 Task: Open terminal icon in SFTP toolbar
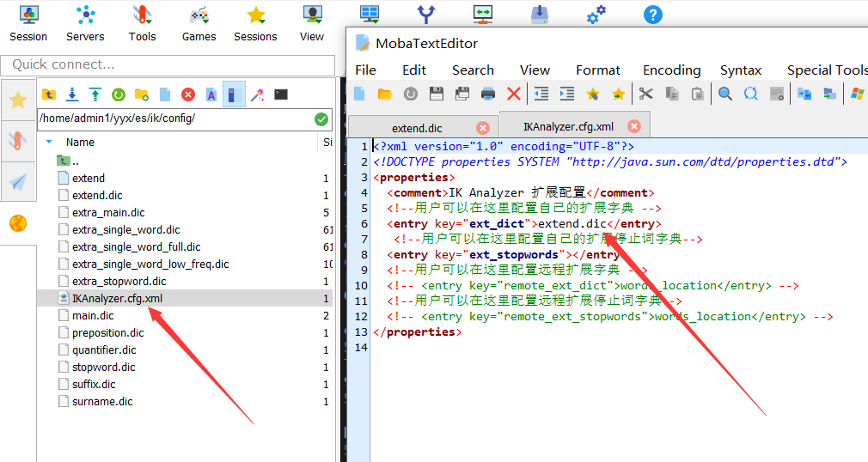coord(281,94)
